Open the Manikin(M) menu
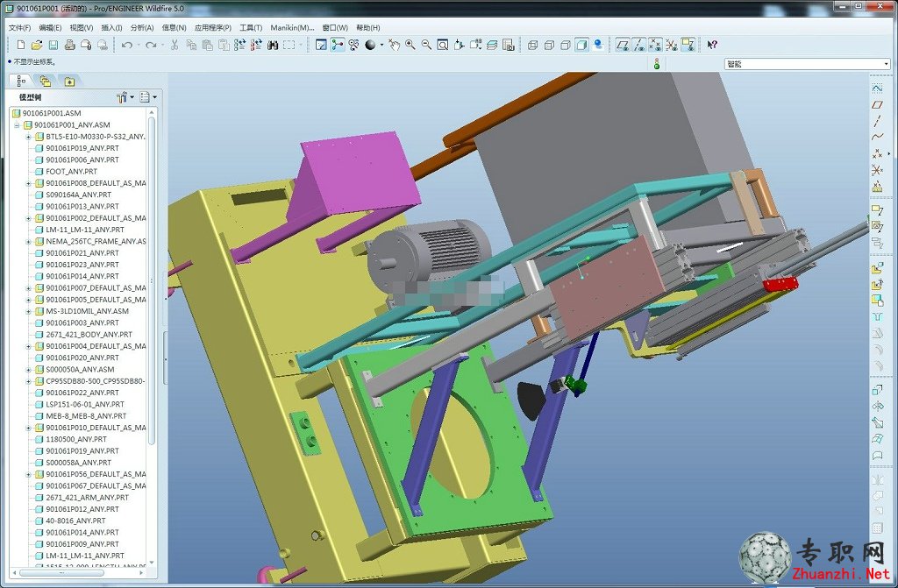Screen dimensions: 898x588 (292, 27)
